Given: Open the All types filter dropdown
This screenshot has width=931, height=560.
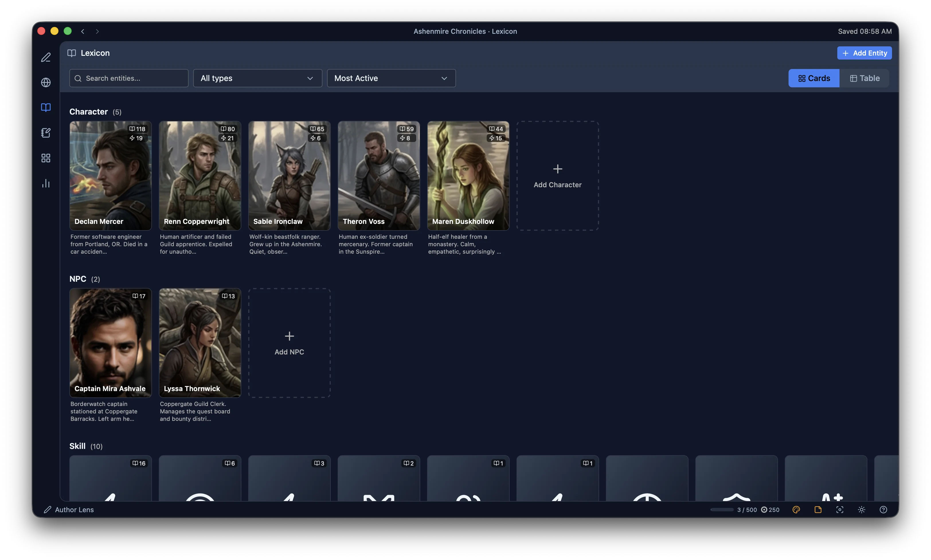Looking at the screenshot, I should [257, 78].
